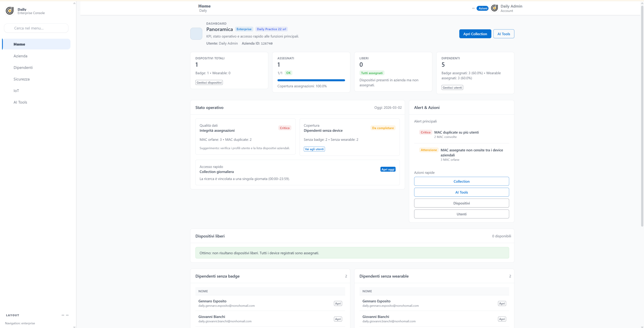Click the first Layout pill icon in sidebar
The height and width of the screenshot is (328, 644).
(63, 315)
